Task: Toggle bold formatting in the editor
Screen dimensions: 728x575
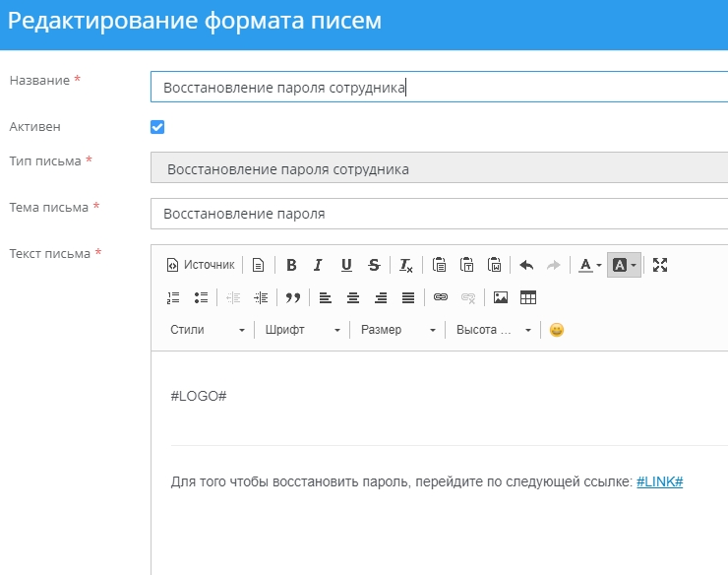Action: [x=291, y=265]
